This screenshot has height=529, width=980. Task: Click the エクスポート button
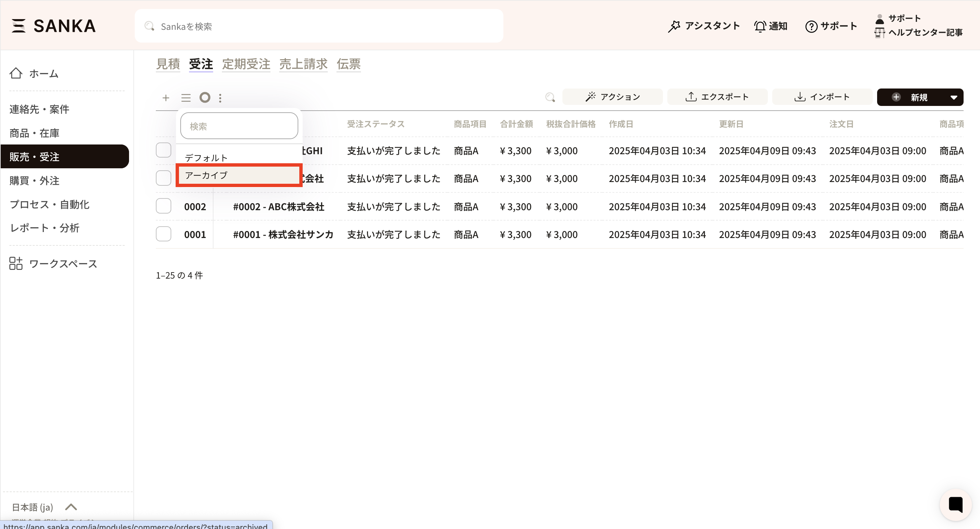pyautogui.click(x=717, y=97)
